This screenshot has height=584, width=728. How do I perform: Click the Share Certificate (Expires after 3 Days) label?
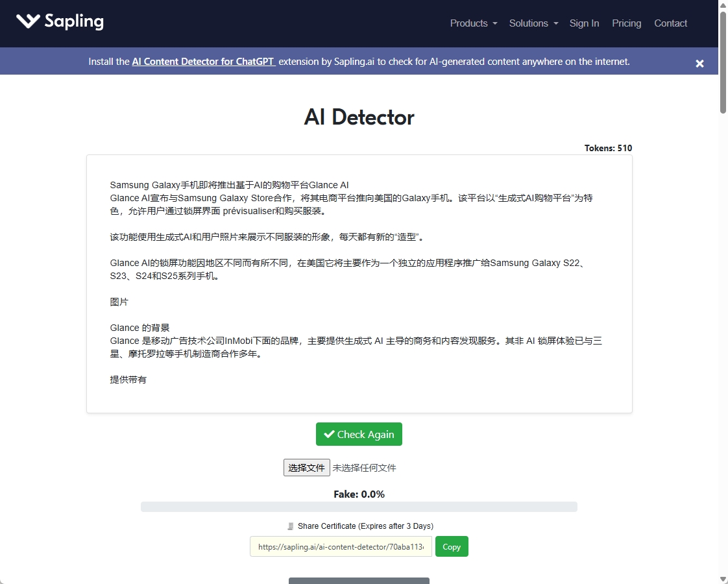coord(365,526)
